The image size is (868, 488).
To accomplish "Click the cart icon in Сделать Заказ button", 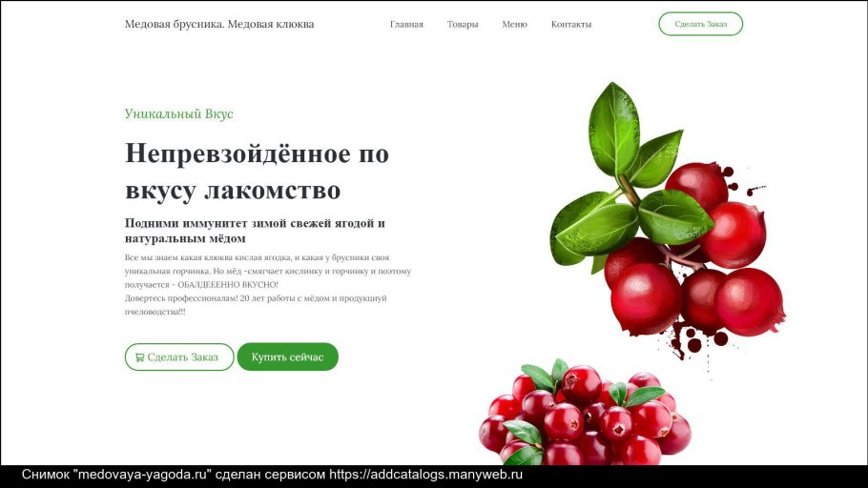I will [139, 357].
